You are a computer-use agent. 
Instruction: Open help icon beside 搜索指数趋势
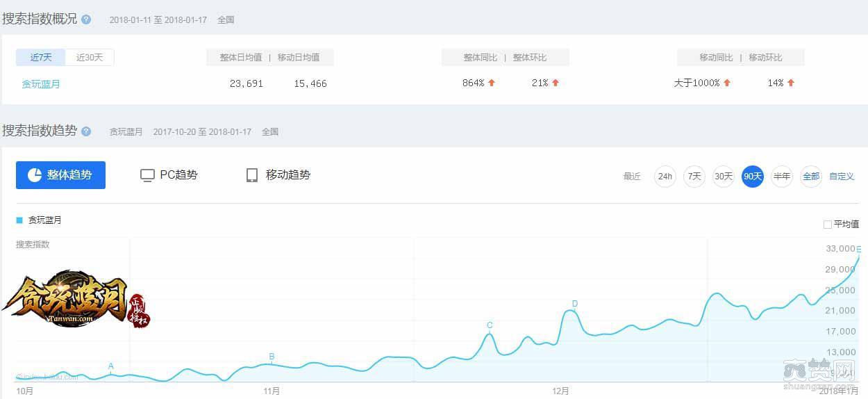click(86, 131)
